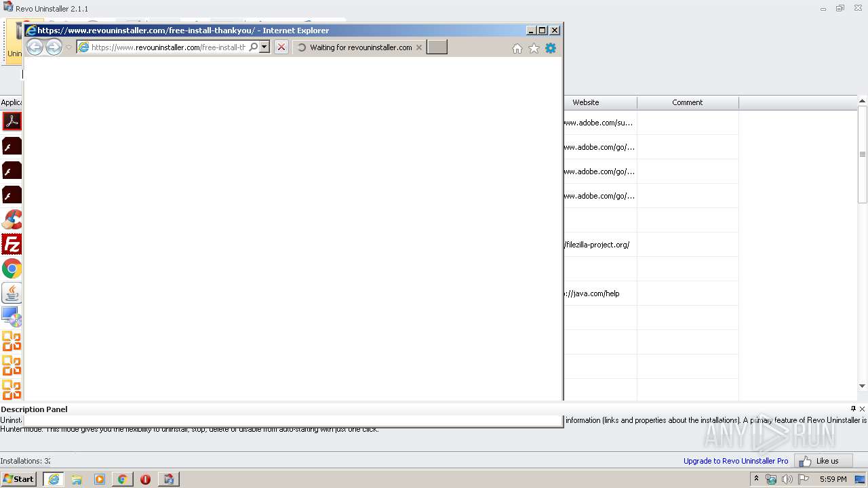Switch to Revo Uninstaller in the taskbar
Viewport: 868px width, 488px height.
click(x=168, y=479)
